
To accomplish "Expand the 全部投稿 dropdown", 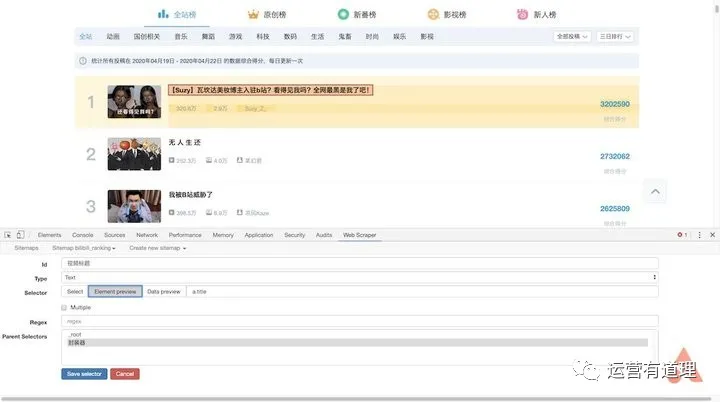I will (x=572, y=36).
